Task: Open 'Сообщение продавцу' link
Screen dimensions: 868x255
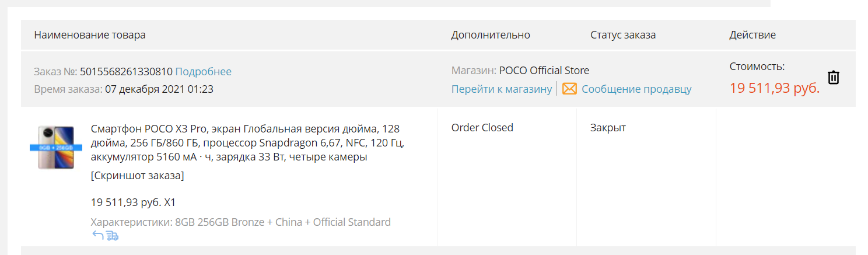Action: pos(636,89)
